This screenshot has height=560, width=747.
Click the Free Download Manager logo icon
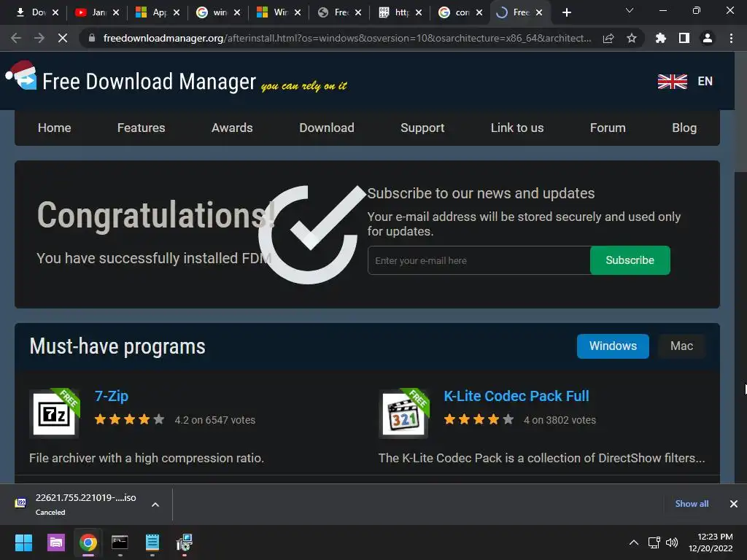coord(21,76)
